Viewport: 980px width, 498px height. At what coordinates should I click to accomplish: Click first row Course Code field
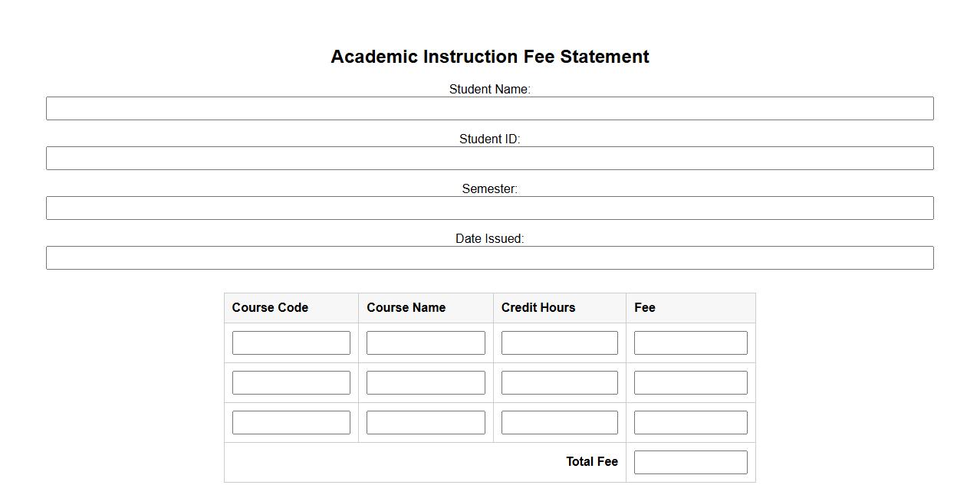pyautogui.click(x=291, y=343)
